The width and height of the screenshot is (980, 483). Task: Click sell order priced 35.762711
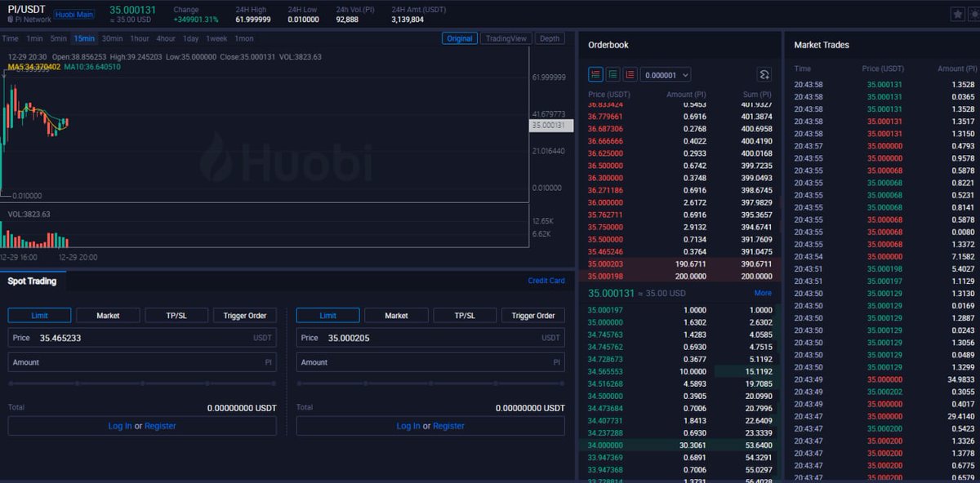click(680, 215)
